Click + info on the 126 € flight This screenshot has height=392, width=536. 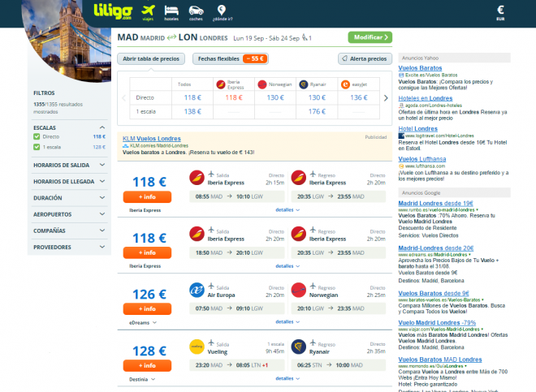tap(147, 308)
